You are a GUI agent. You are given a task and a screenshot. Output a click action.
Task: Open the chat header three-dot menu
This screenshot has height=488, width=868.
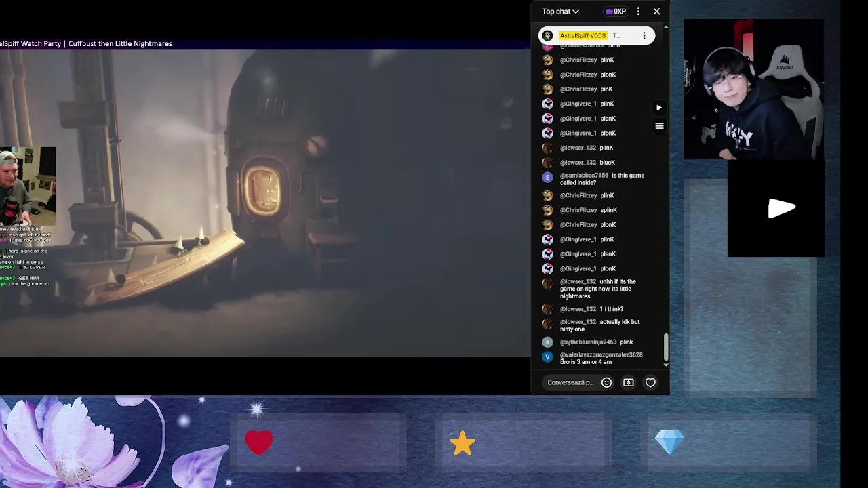[x=638, y=12]
